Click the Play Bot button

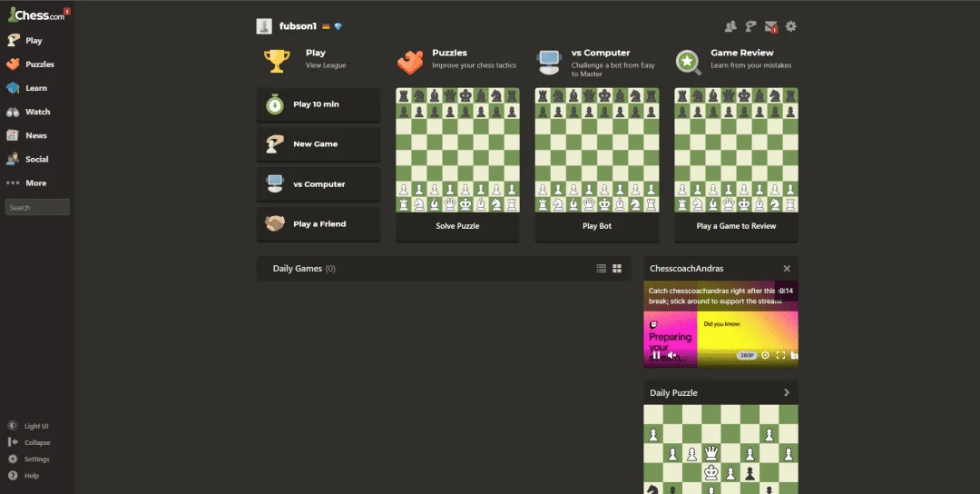(597, 226)
